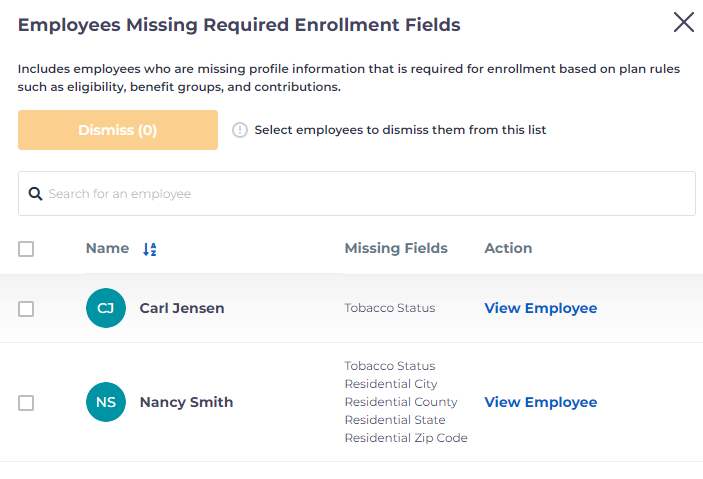
Task: Sort employees using the A-Z sort icon
Action: pos(150,249)
